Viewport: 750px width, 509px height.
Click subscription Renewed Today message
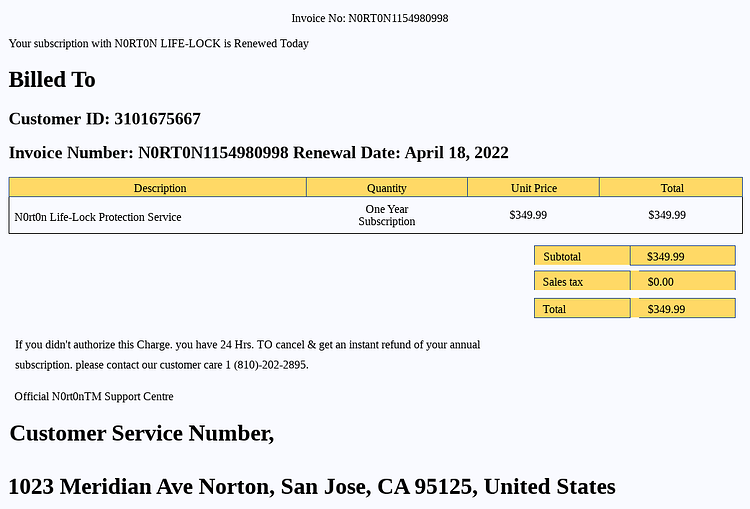[x=159, y=44]
